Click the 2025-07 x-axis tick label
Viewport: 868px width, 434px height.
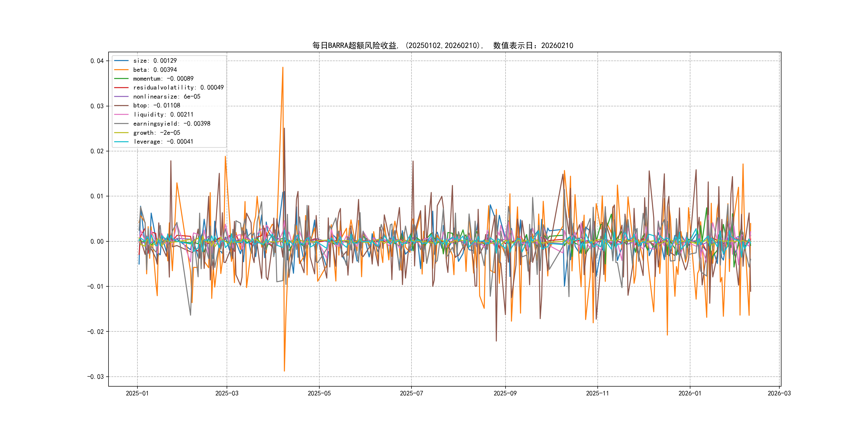411,393
